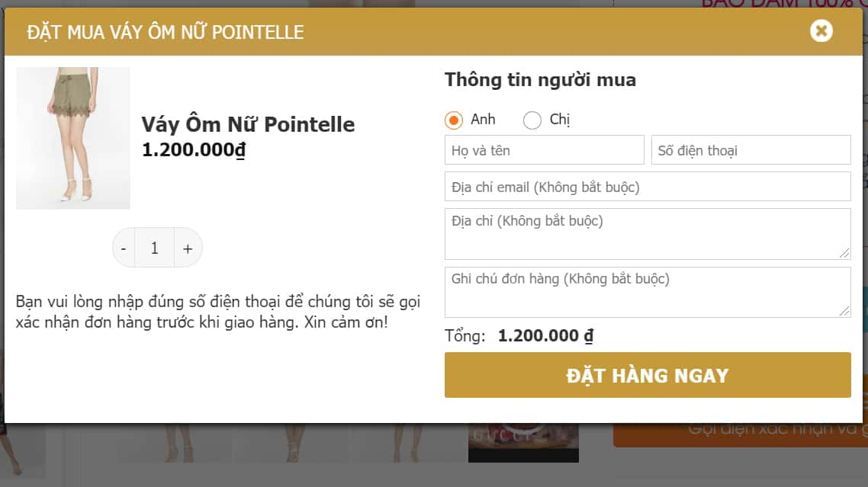Click the email address field
This screenshot has width=868, height=487.
tap(648, 186)
